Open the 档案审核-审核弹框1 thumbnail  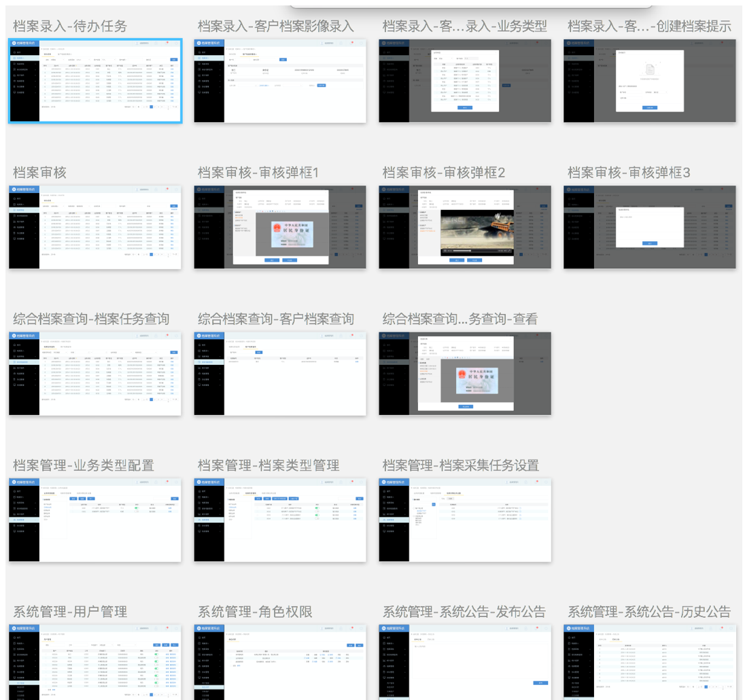point(280,228)
